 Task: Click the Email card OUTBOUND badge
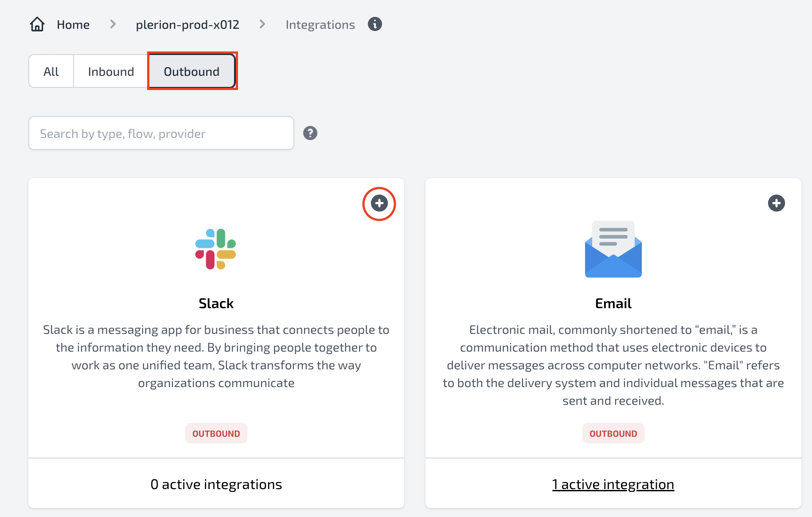tap(613, 433)
